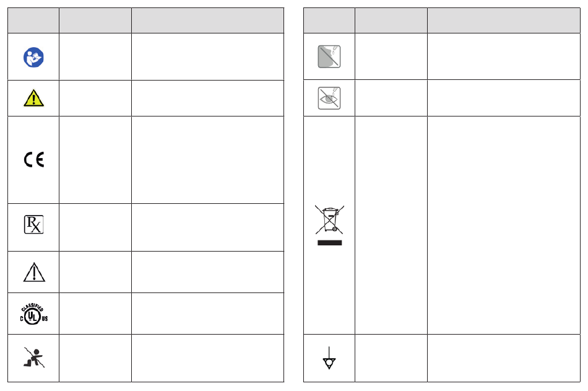
Task: Select the narrow cell right of UL mark
Action: coord(95,314)
